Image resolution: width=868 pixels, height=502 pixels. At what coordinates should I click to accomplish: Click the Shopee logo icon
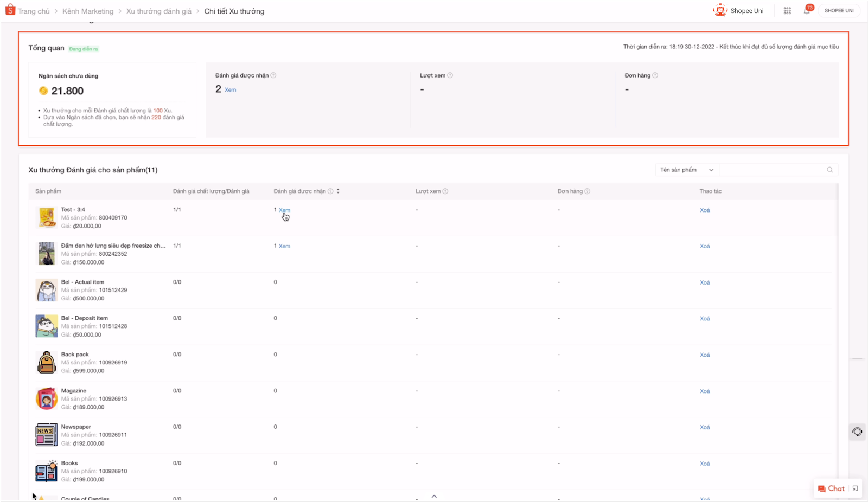tap(10, 10)
